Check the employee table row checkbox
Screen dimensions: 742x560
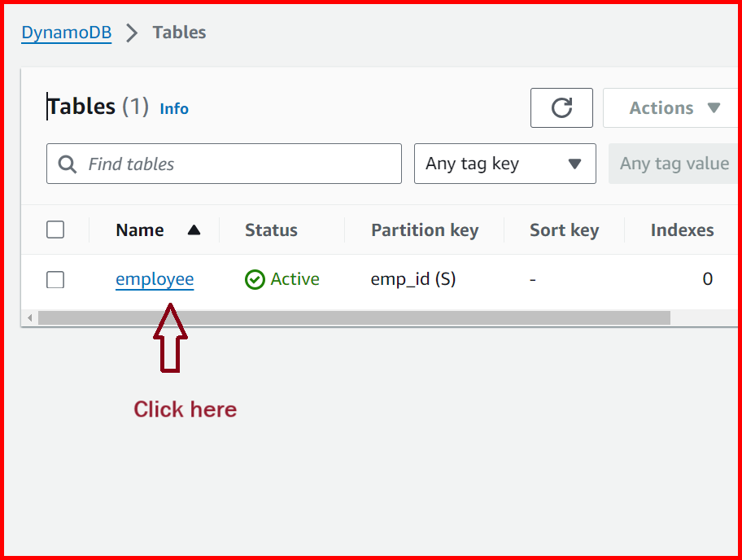[x=55, y=278]
